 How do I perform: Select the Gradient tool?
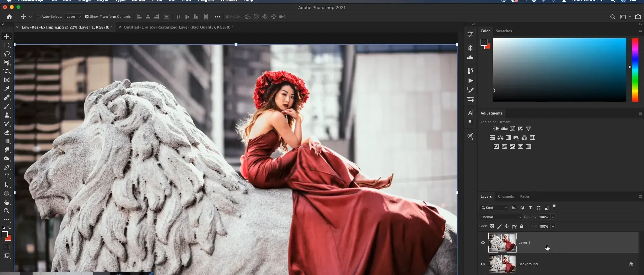[7, 141]
